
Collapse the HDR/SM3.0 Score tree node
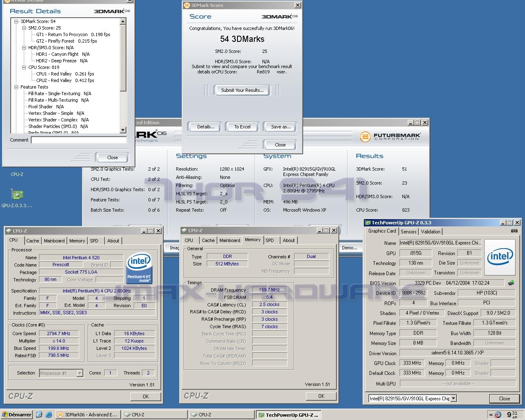point(24,48)
